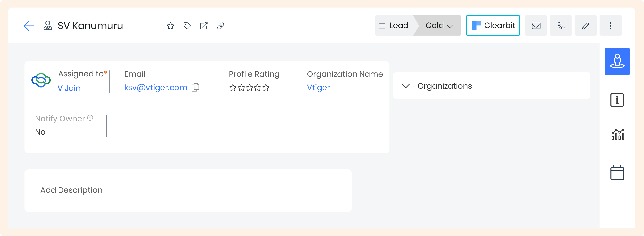The image size is (644, 236).
Task: Click the pencil edit icon
Action: [x=586, y=25]
